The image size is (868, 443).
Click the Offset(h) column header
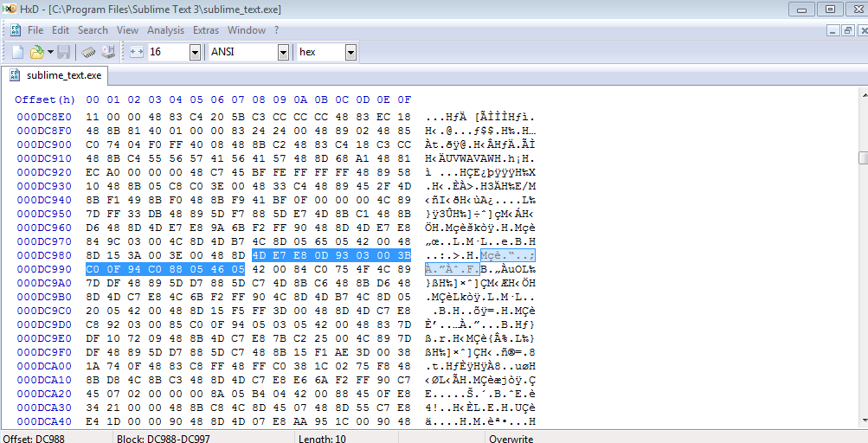(45, 100)
